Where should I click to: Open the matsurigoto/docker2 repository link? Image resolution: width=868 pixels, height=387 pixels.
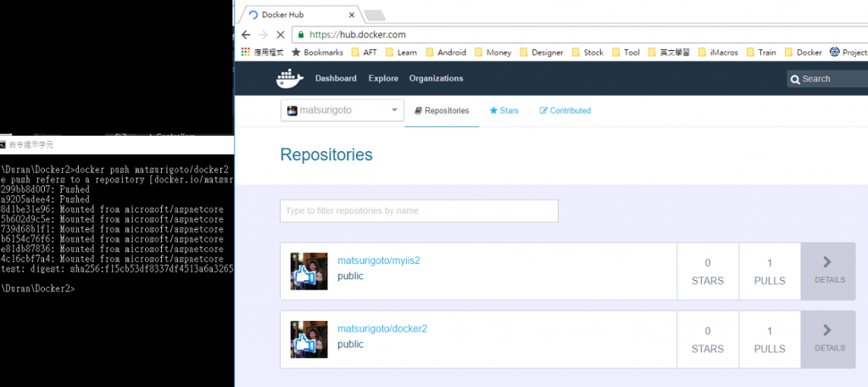pos(382,328)
